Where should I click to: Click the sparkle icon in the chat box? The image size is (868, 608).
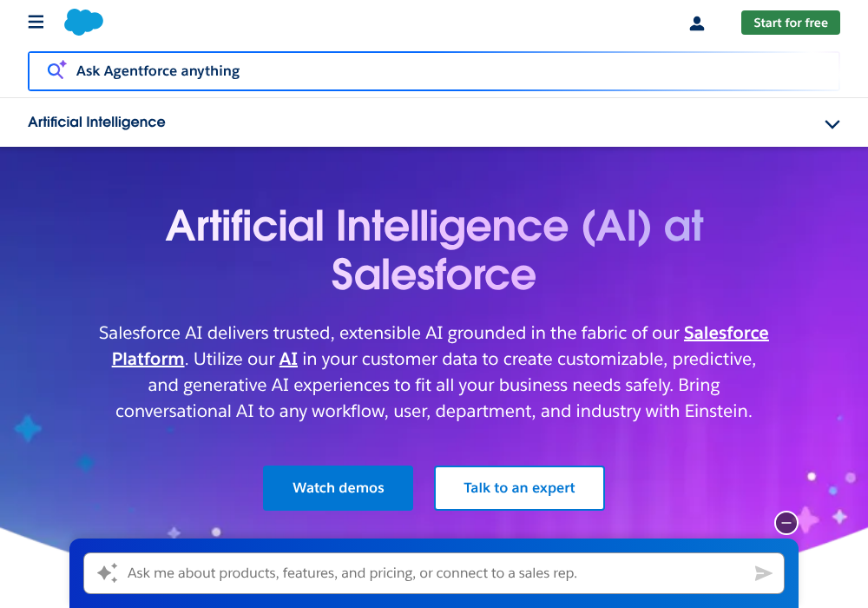point(106,572)
